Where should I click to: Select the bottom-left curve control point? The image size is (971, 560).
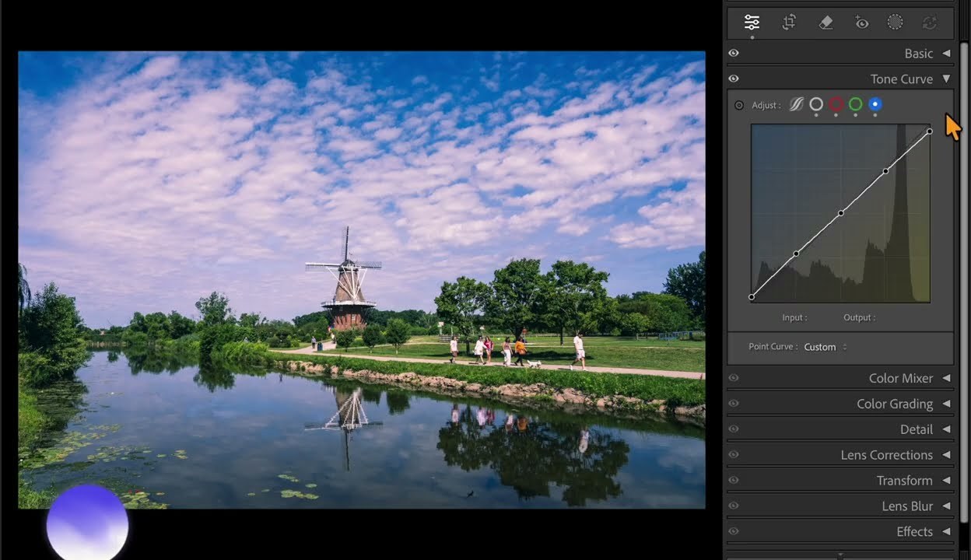pos(752,297)
